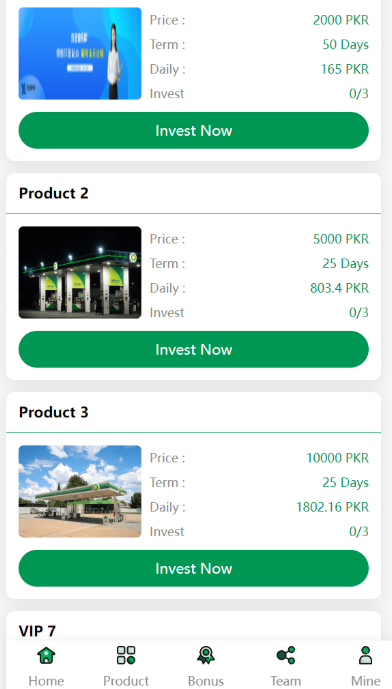Click the 5000 PKR price value

pos(341,239)
